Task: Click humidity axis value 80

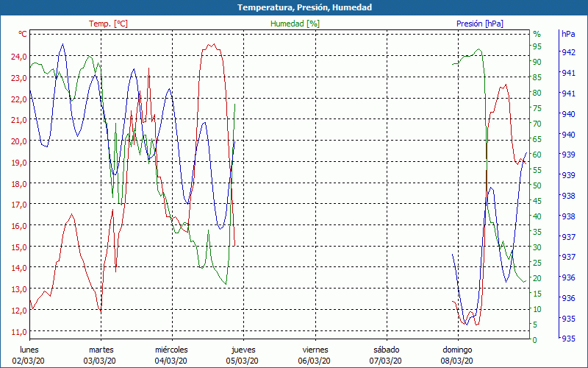Action: pos(537,93)
